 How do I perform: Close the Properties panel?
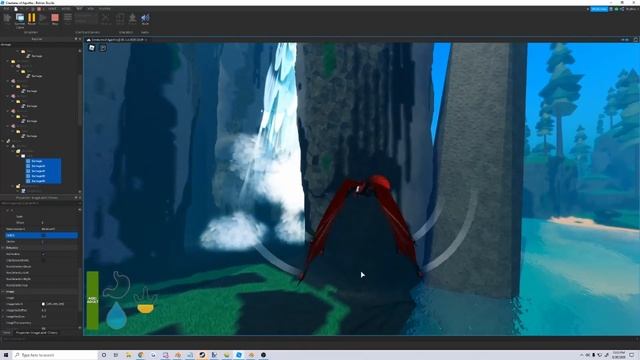click(80, 198)
